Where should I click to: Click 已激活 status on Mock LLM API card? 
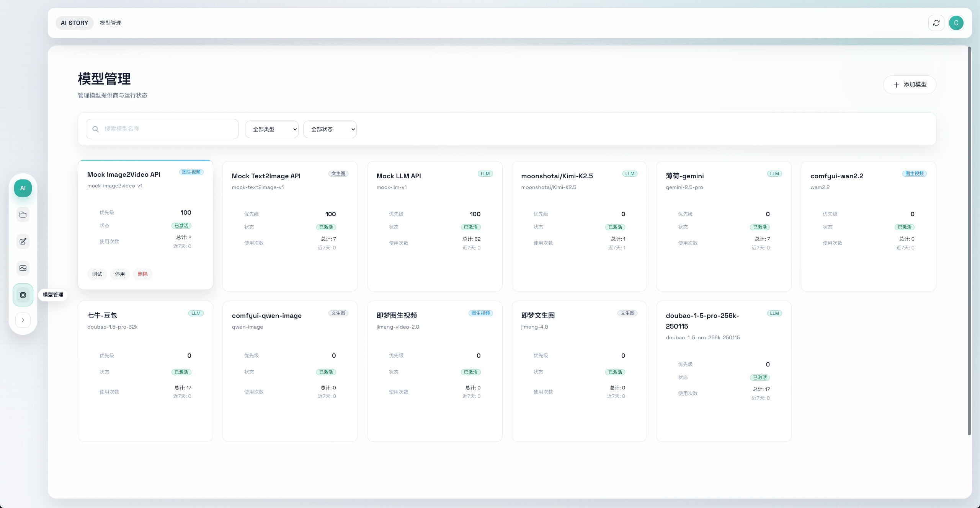coord(471,227)
